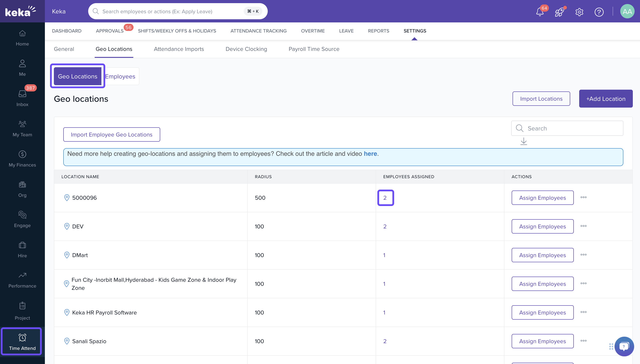Open the LEAVE menu tab
The height and width of the screenshot is (364, 640).
[346, 31]
